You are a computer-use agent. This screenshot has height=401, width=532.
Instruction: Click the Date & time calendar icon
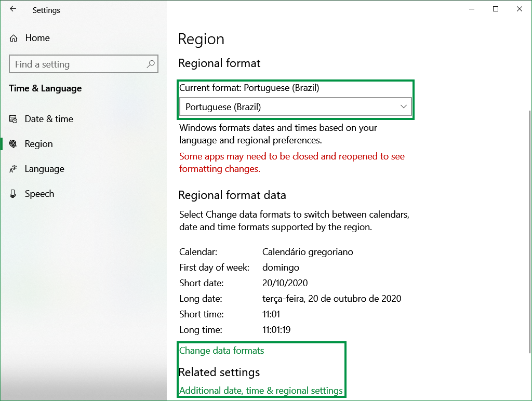click(x=13, y=119)
